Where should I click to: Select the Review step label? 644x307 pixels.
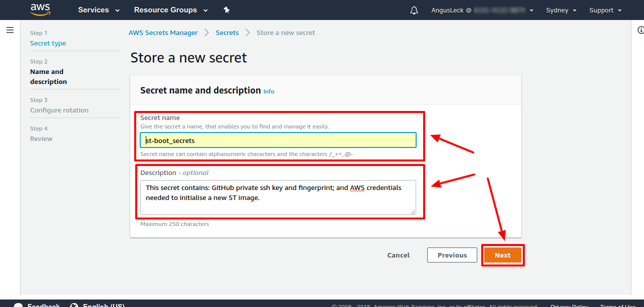(41, 138)
